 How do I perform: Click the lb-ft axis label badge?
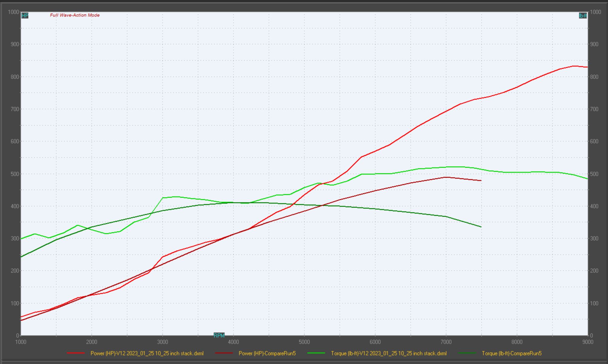pos(583,16)
